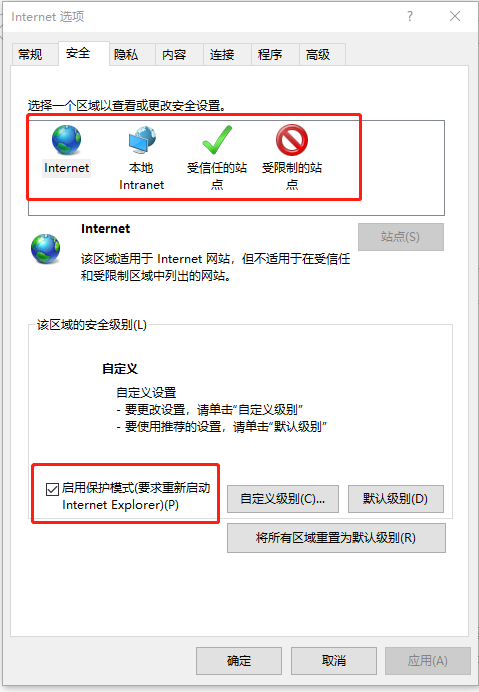
Task: Select the Internet zone globe icon
Action: pos(66,140)
